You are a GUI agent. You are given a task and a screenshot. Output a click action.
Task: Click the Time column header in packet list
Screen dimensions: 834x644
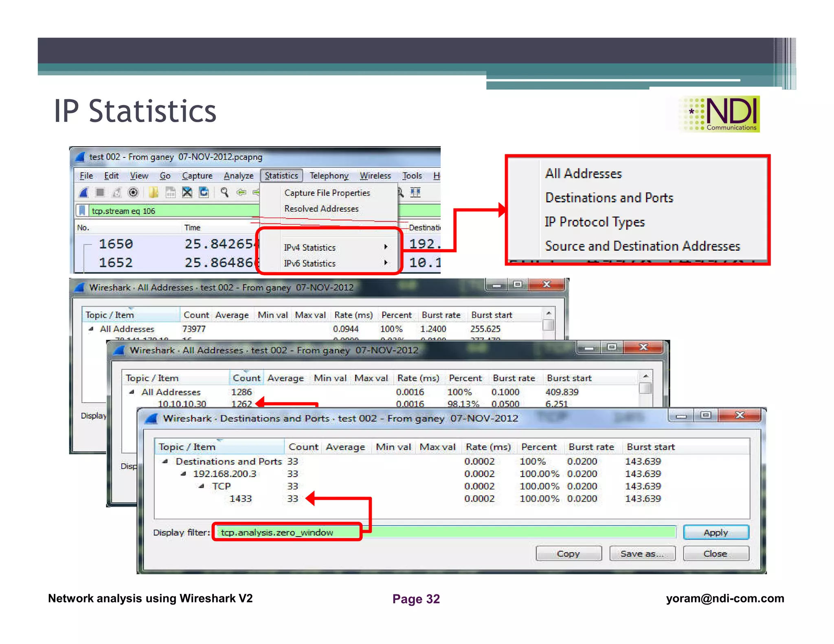[192, 228]
